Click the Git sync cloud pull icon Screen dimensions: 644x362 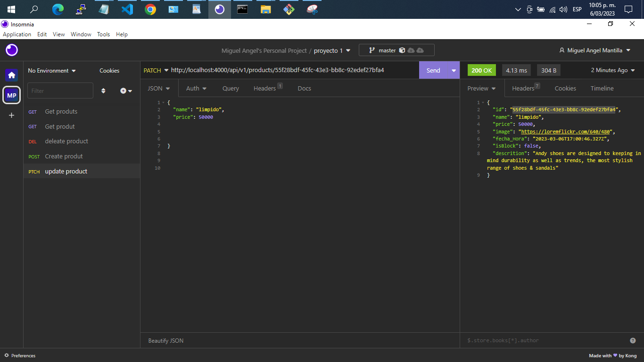(410, 49)
